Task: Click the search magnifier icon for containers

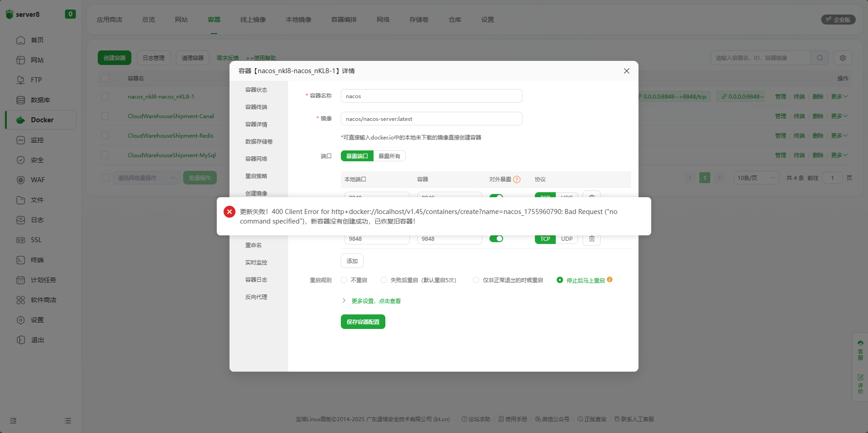Action: click(x=820, y=58)
